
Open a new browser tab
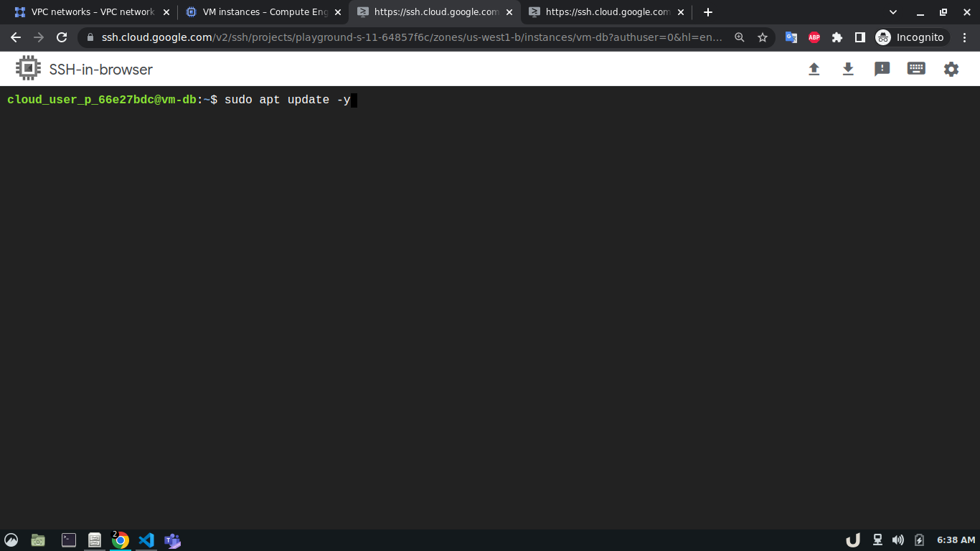(x=708, y=12)
